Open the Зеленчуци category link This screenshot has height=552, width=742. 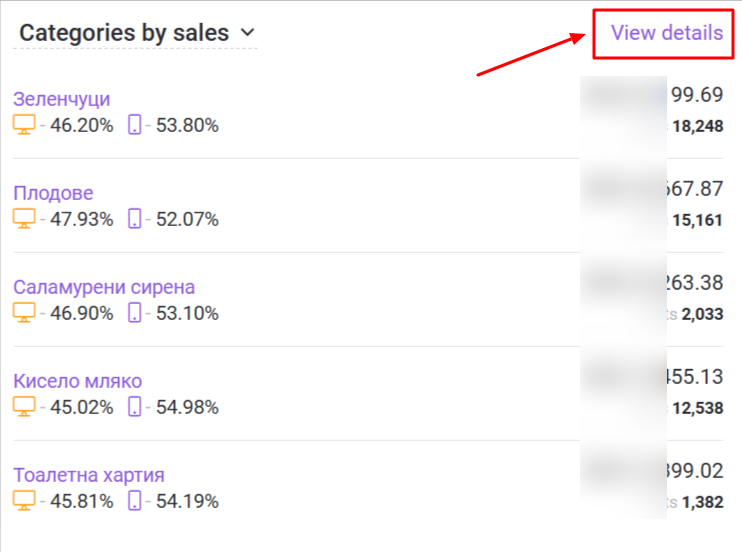[x=62, y=99]
